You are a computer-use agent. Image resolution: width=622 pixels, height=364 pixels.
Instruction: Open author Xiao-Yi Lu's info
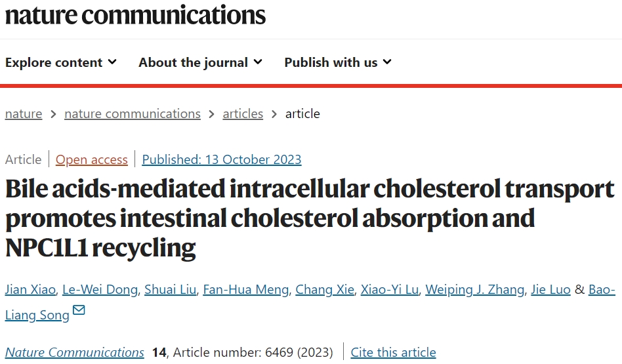click(390, 289)
